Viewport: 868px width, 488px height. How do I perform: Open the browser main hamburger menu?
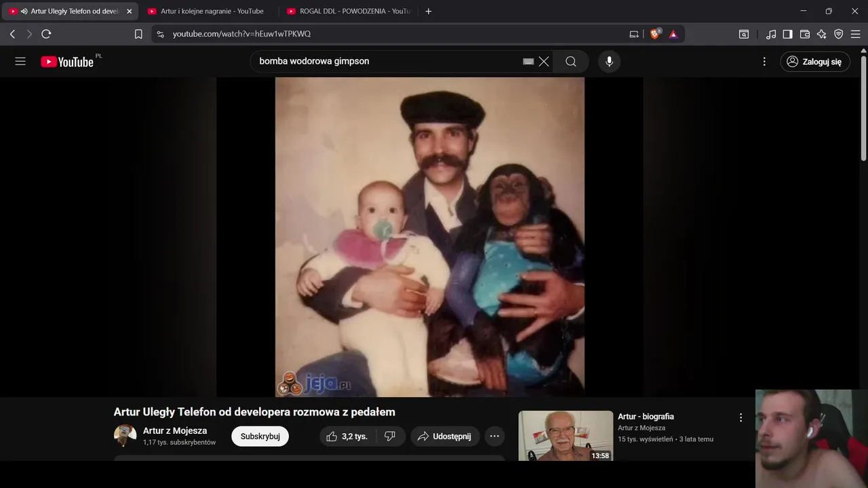[x=856, y=34]
